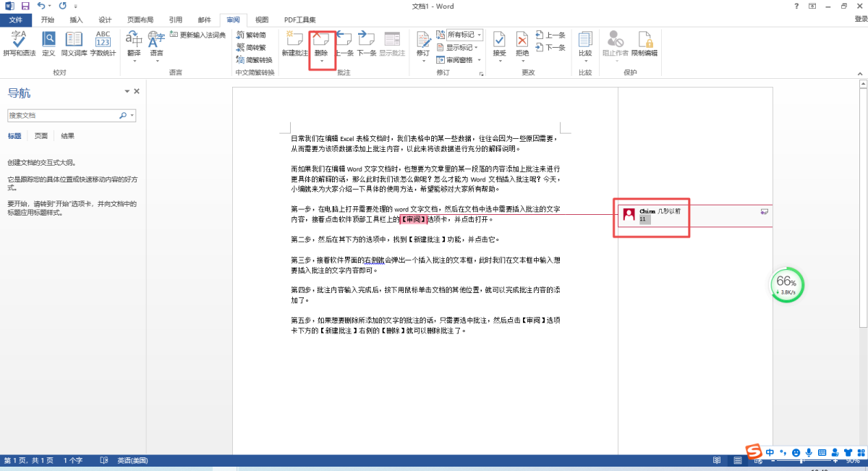Click the 字数统计 word count icon
Viewport: 868px width, 471px height.
pyautogui.click(x=103, y=40)
